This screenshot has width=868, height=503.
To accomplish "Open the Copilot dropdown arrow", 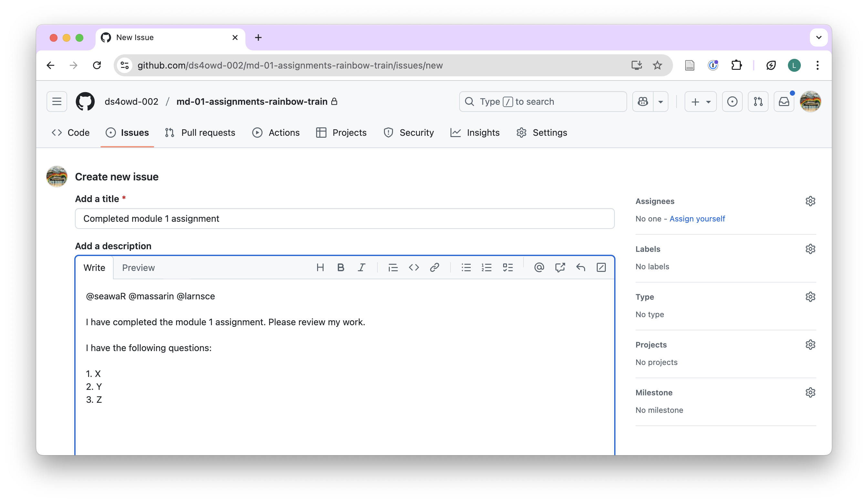I will (660, 102).
